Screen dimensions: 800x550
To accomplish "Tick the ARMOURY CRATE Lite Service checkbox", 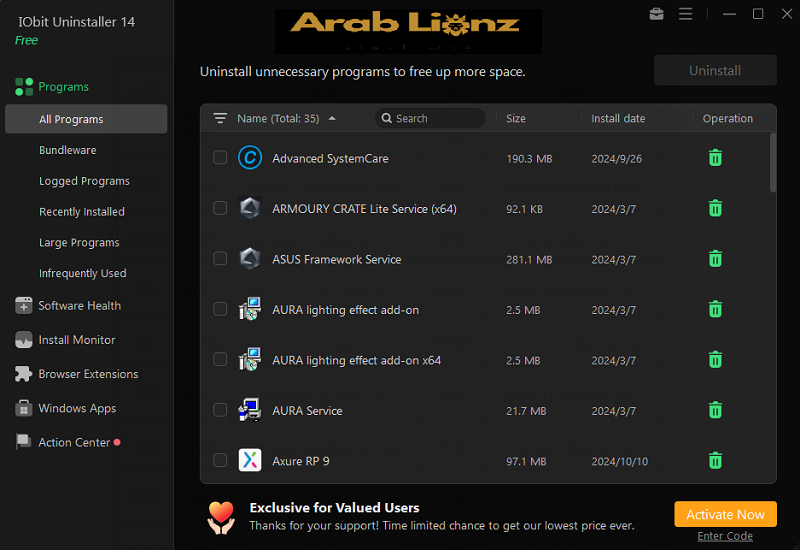I will pyautogui.click(x=220, y=208).
